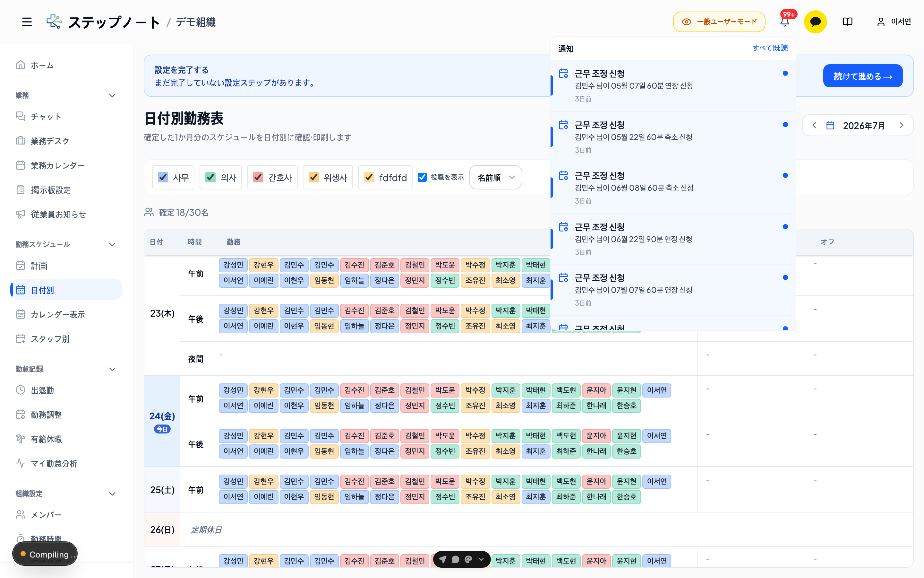Click the 26(日) date cell
This screenshot has height=578, width=924.
pyautogui.click(x=162, y=530)
